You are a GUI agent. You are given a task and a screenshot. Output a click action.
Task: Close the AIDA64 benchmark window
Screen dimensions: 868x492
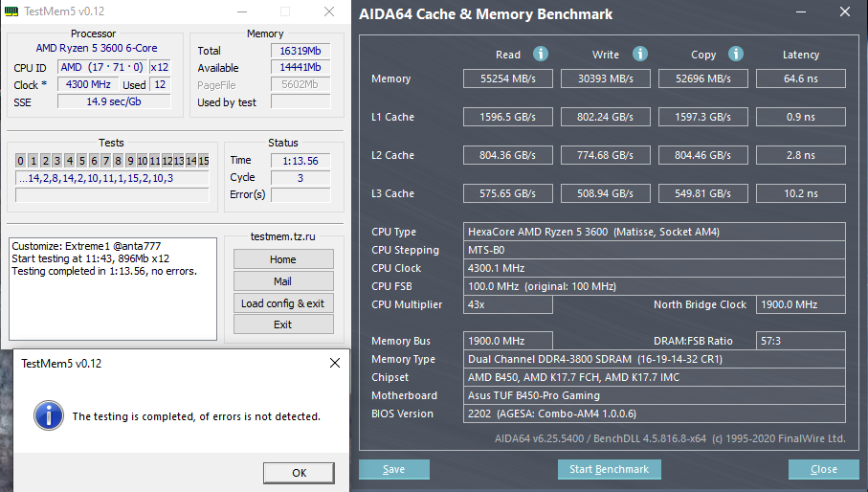[x=843, y=14]
